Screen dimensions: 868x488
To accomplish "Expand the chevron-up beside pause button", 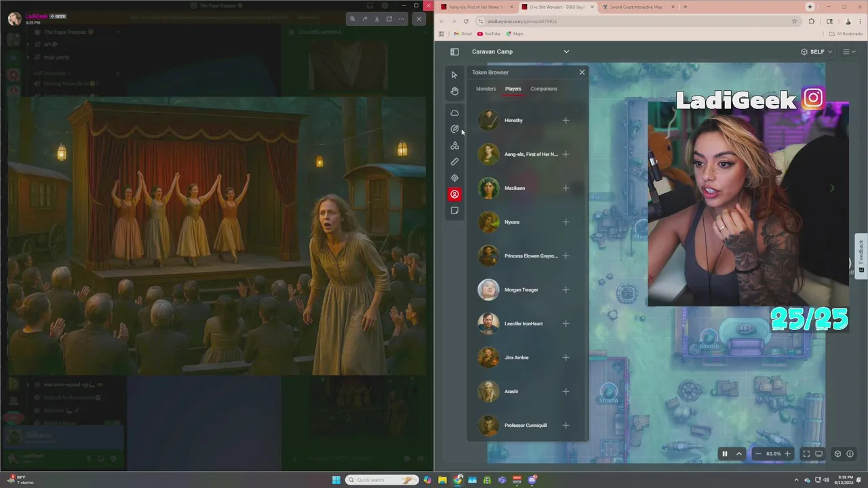I will coord(739,453).
